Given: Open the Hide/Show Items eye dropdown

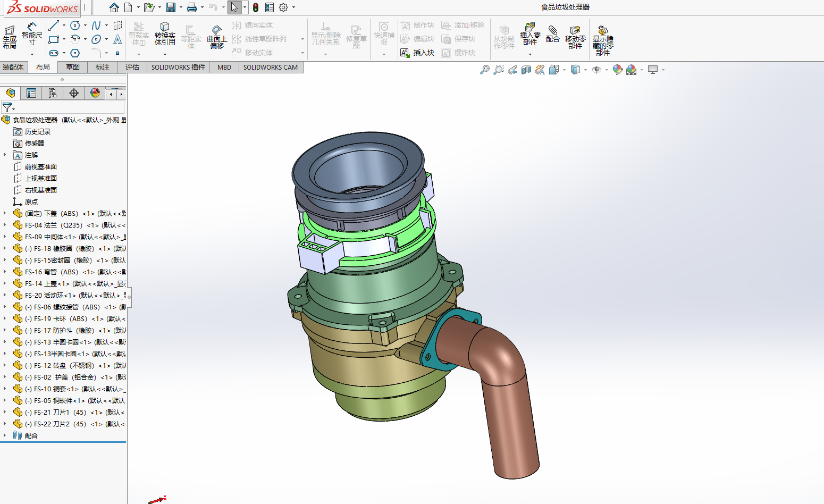Looking at the screenshot, I should pos(597,70).
